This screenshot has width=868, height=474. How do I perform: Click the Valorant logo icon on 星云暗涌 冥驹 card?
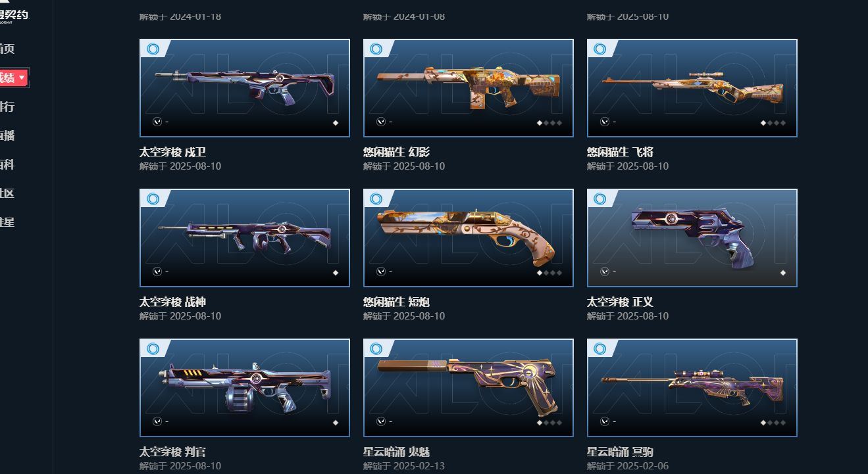tap(604, 421)
